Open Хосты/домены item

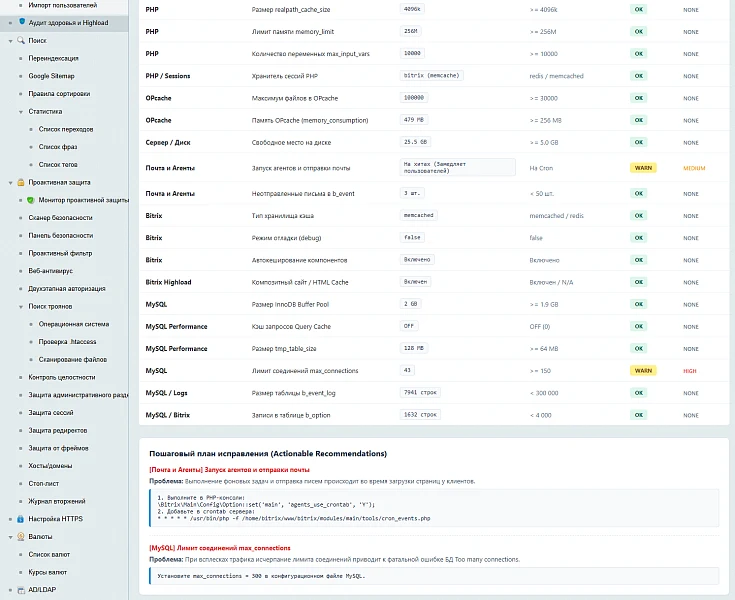[x=50, y=466]
